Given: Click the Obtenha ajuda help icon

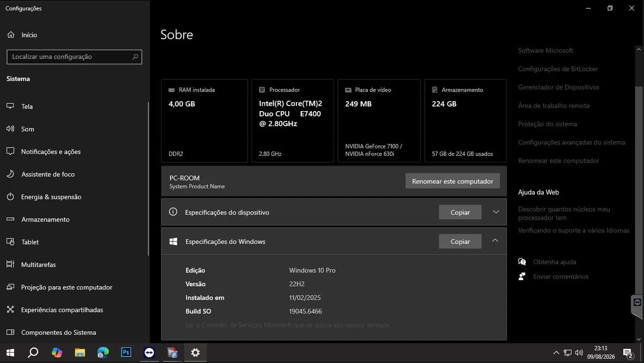Looking at the screenshot, I should [522, 262].
